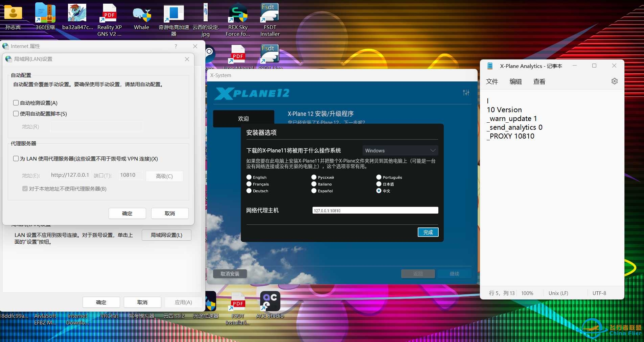Open FSDT Installation PDF on desktop
Viewport: 644px width, 342px height.
(238, 308)
